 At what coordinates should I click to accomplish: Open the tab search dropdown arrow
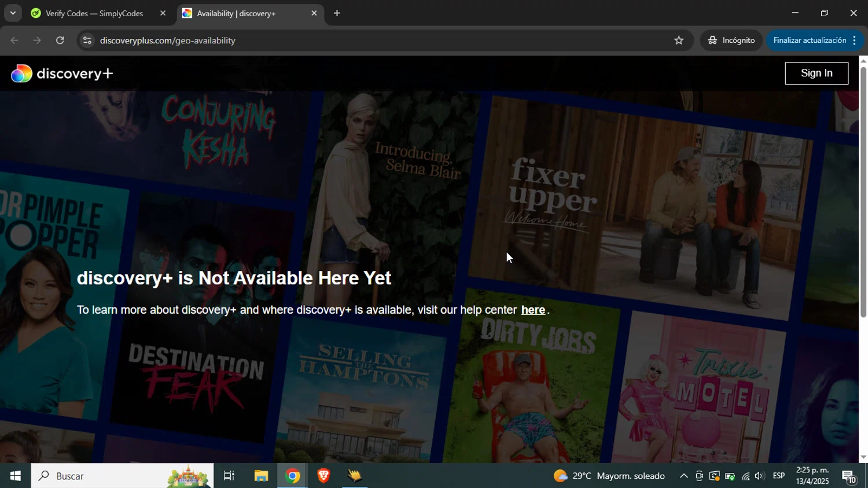[x=13, y=13]
